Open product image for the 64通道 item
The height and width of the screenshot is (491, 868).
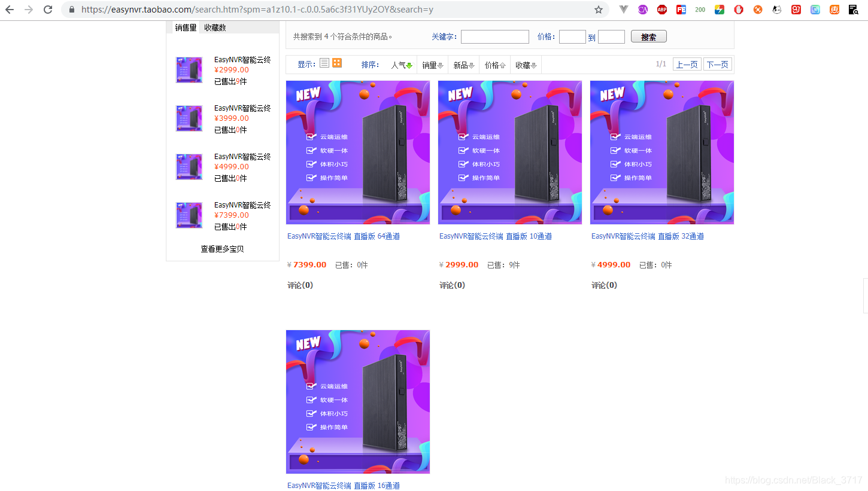(x=358, y=153)
